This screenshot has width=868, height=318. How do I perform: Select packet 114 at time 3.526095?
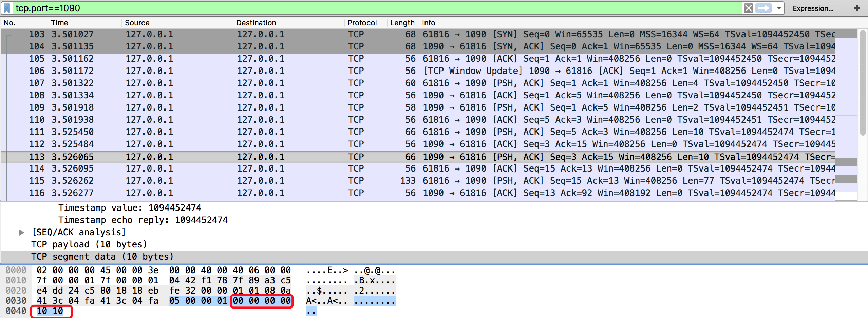417,168
